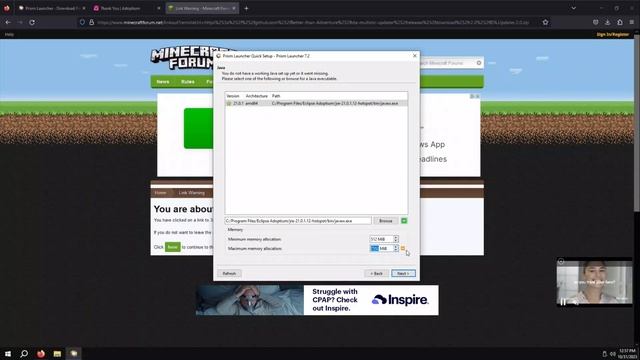This screenshot has width=640, height=360.
Task: Select the Java 21.0.1 amd64 row
Action: pos(316,104)
